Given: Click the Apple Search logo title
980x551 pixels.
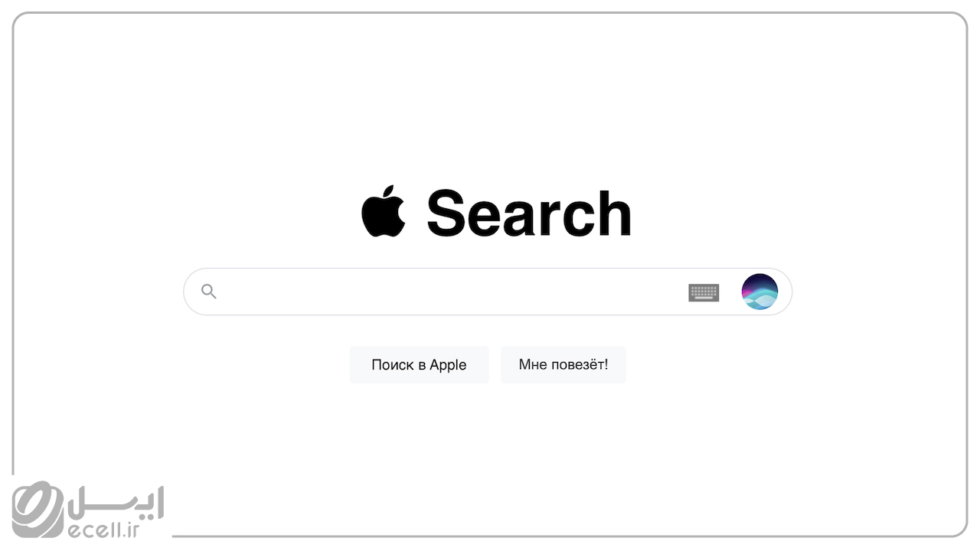Looking at the screenshot, I should [x=496, y=212].
